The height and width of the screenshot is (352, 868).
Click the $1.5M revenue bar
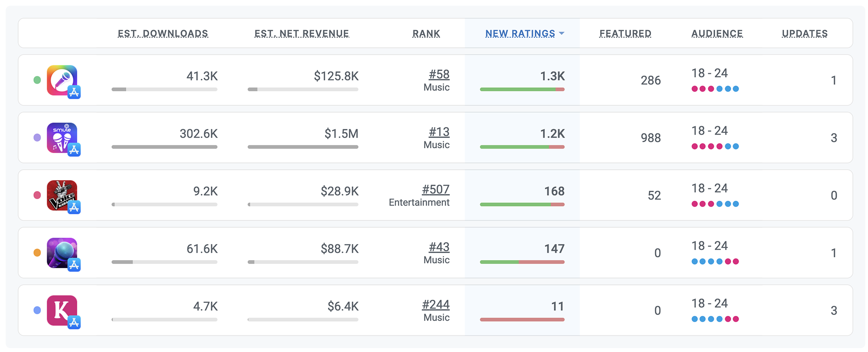303,147
